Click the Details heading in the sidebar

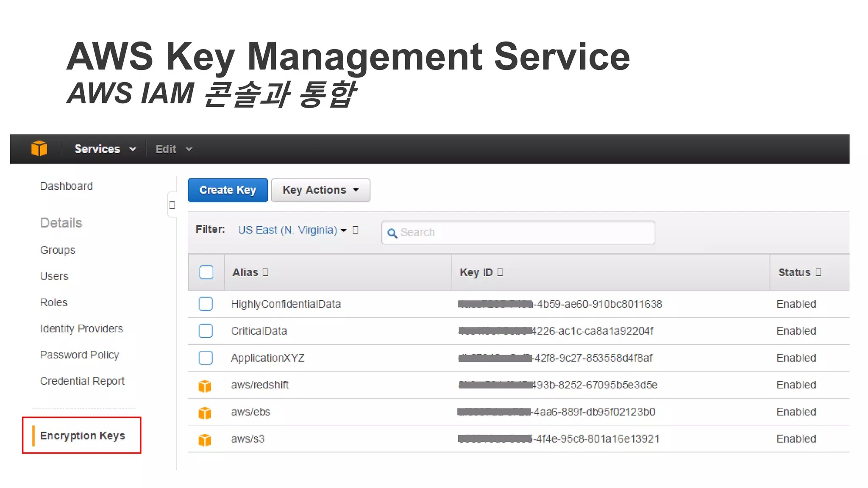pos(61,223)
